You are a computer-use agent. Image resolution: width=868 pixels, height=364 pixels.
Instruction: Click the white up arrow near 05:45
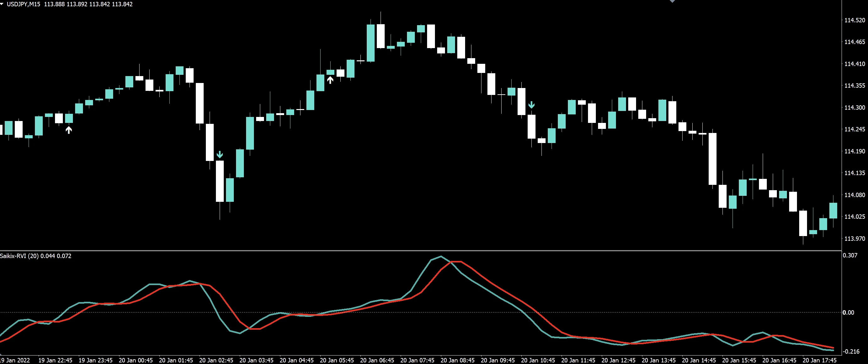330,80
